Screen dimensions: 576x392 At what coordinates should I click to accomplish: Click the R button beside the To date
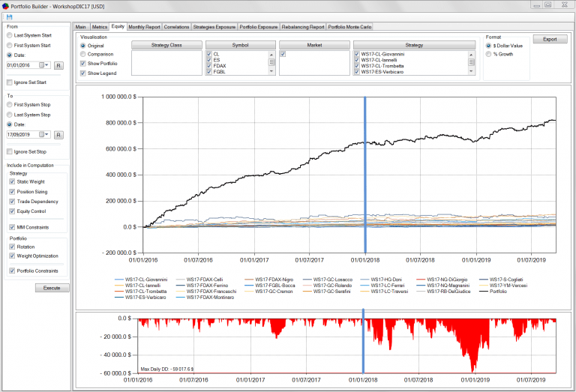(58, 135)
